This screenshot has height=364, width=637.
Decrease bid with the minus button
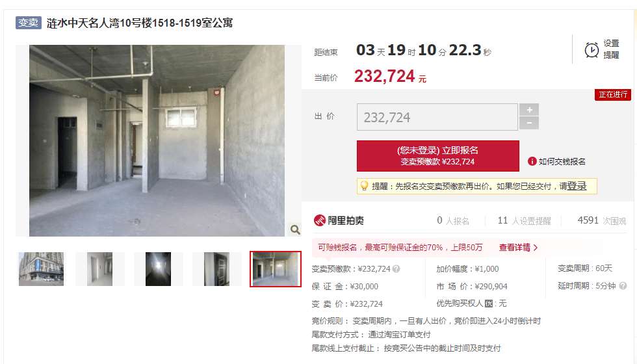tap(529, 123)
